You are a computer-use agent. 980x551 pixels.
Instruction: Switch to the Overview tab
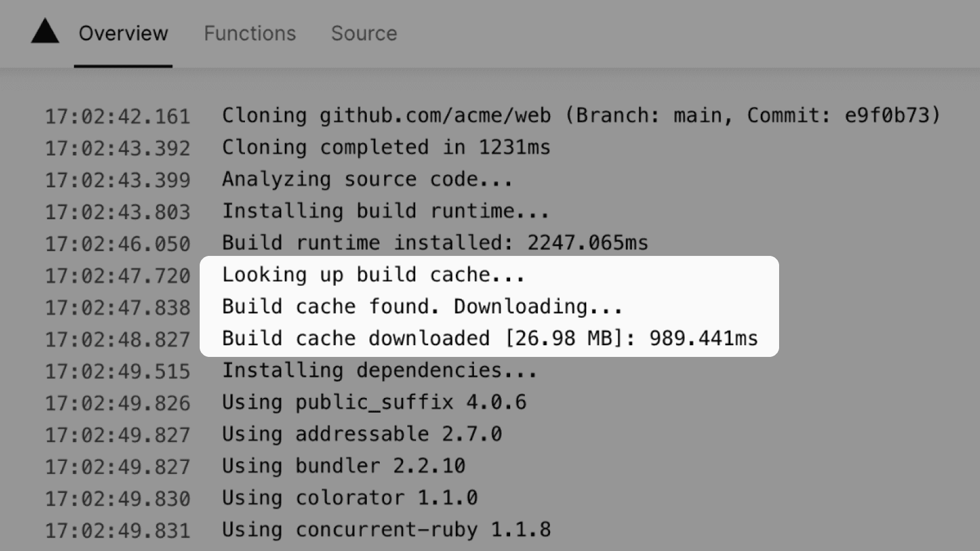click(123, 34)
